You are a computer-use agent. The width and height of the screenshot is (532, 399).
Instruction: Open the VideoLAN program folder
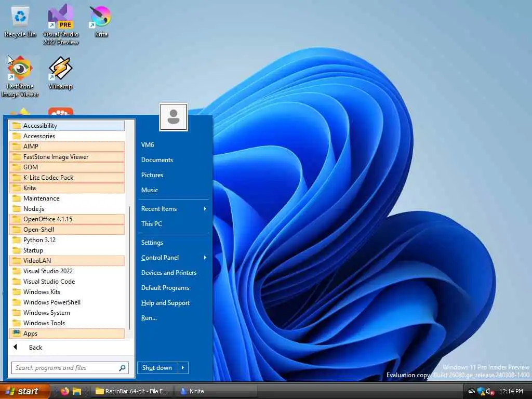click(x=67, y=261)
